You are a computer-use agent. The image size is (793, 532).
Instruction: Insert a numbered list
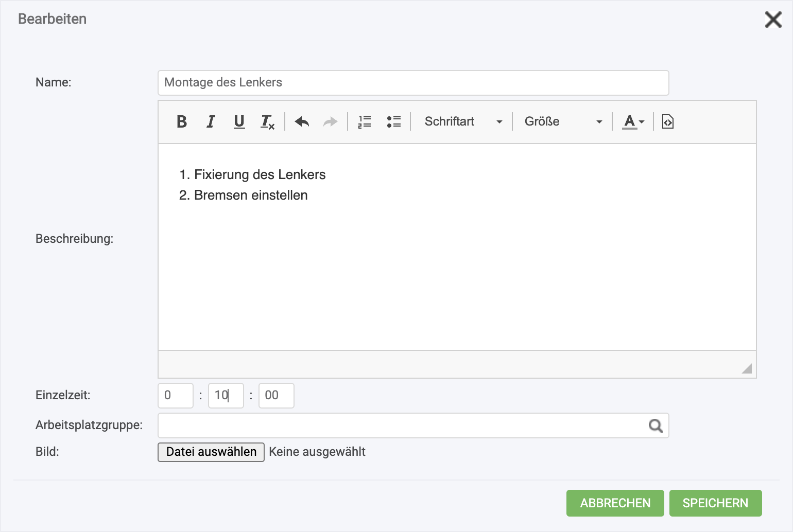[x=365, y=122]
